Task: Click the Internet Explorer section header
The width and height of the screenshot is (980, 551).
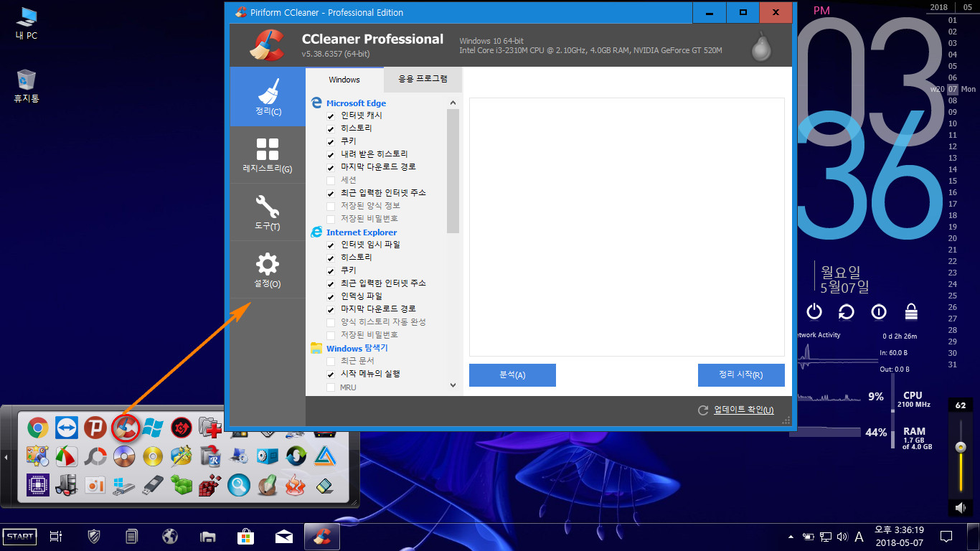Action: [x=362, y=232]
